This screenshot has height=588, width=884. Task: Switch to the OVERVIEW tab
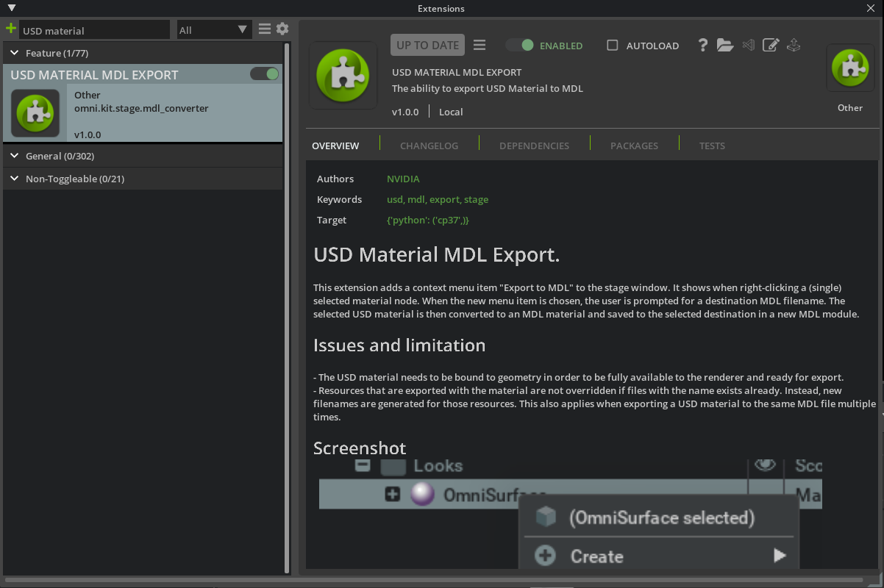tap(335, 146)
